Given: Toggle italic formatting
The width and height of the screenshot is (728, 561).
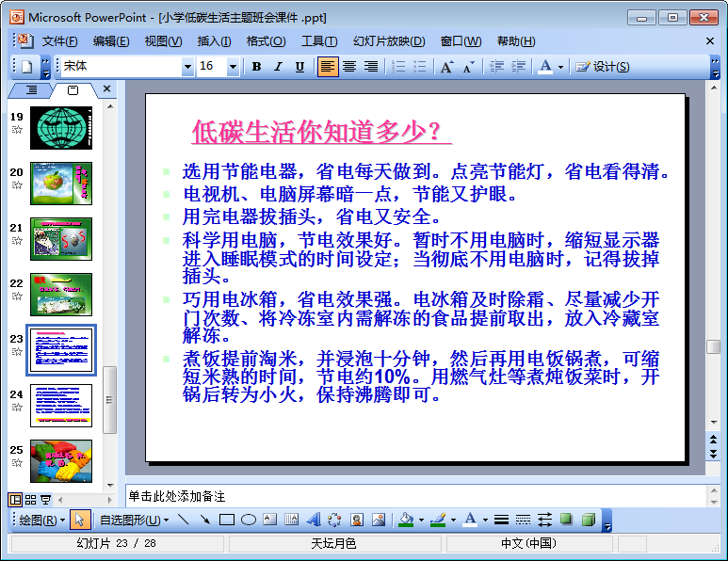Looking at the screenshot, I should tap(278, 67).
